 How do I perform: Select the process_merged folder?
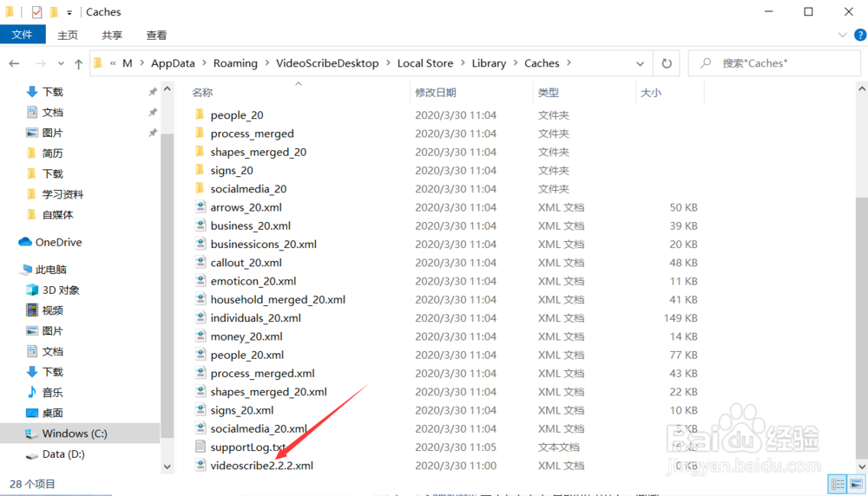point(252,134)
